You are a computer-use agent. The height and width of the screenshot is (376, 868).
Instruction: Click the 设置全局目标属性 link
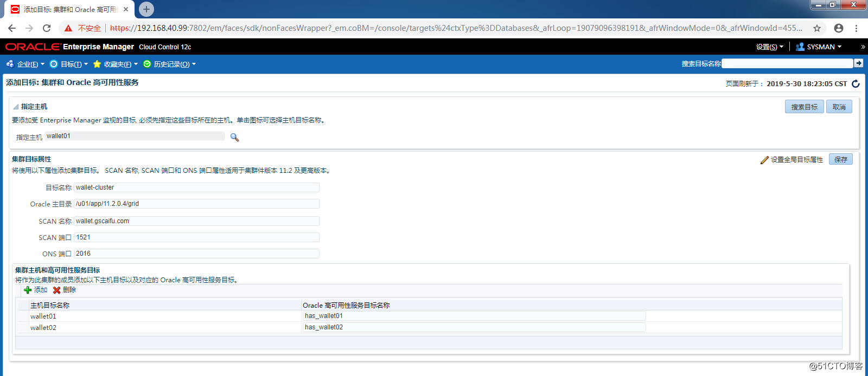[x=797, y=160]
